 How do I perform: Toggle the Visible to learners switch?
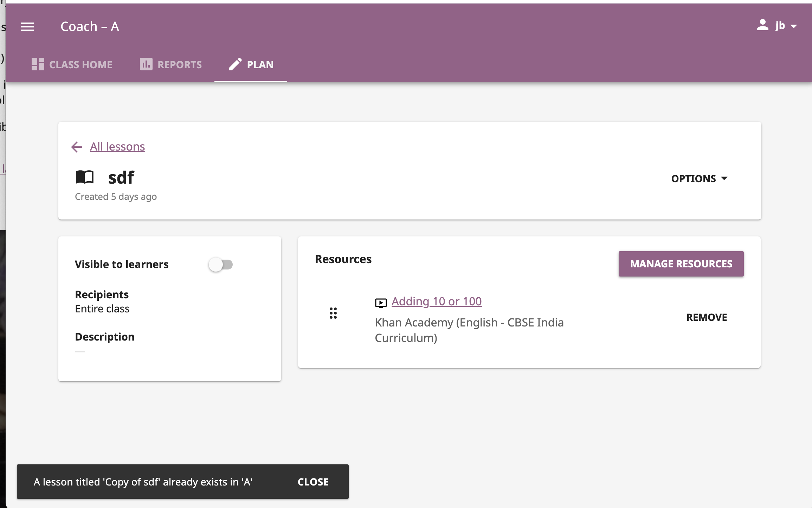pyautogui.click(x=221, y=265)
